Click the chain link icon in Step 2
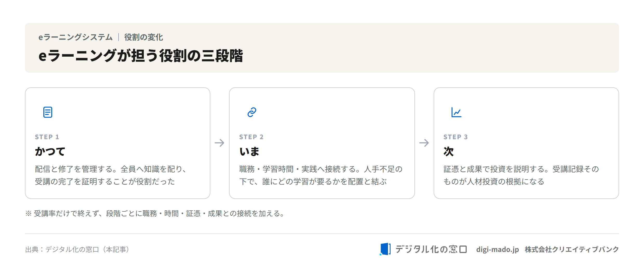The image size is (644, 280). (252, 112)
